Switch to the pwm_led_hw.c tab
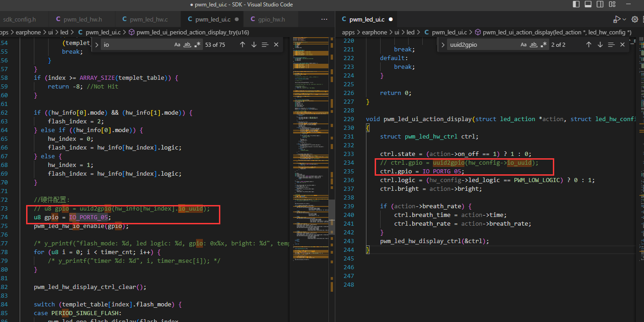 144,19
